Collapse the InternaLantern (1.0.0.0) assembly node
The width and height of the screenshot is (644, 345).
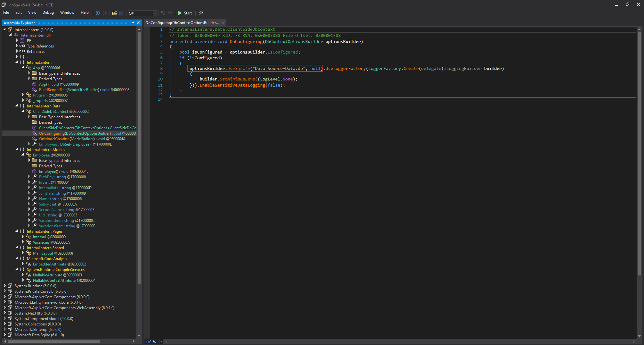tap(4, 29)
